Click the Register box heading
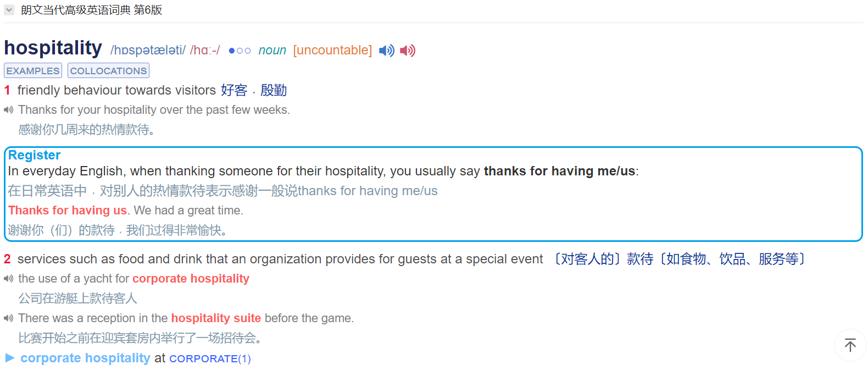868x370 pixels. (x=34, y=155)
